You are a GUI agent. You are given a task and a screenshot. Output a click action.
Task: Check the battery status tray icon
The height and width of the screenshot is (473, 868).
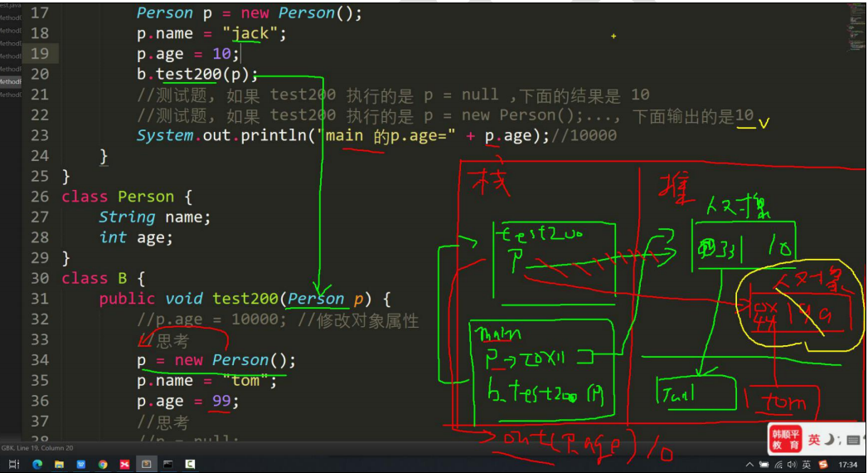(764, 465)
